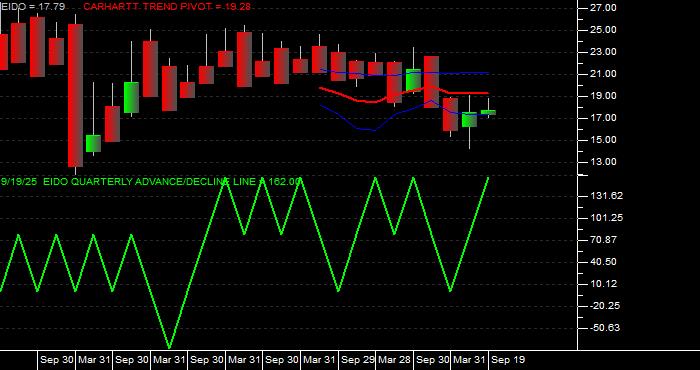Select the CARHARTT TREND PIVOT = 19.28 label
The image size is (700, 370).
167,7
